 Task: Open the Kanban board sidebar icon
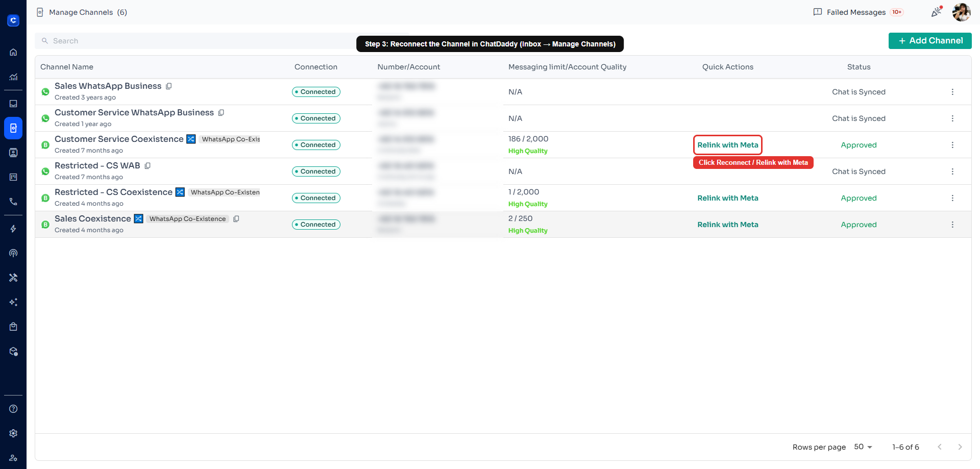coord(13,177)
